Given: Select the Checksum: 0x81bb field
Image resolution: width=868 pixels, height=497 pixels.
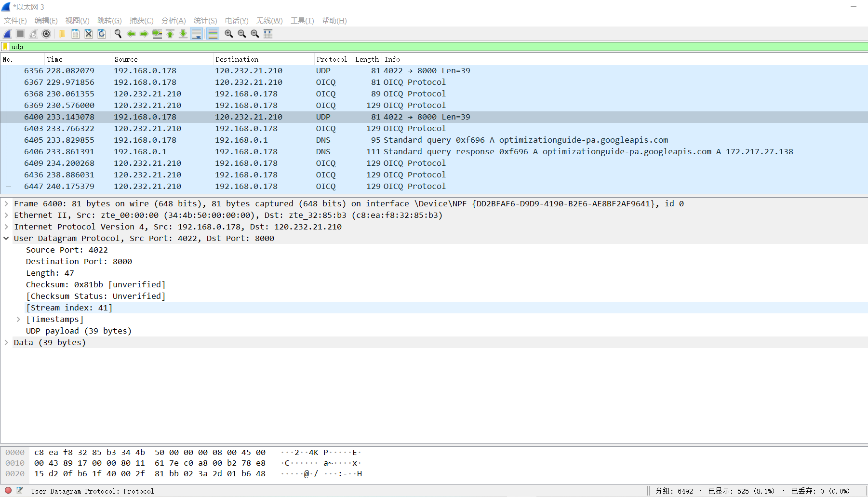Looking at the screenshot, I should pos(96,284).
